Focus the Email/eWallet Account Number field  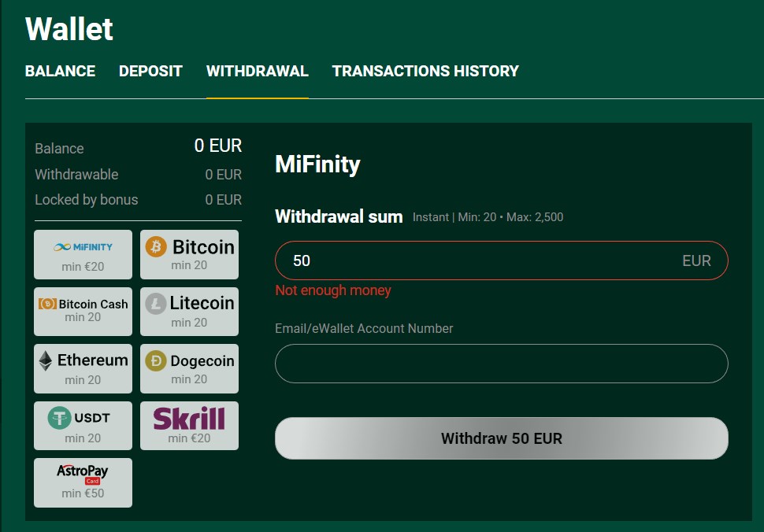(501, 364)
